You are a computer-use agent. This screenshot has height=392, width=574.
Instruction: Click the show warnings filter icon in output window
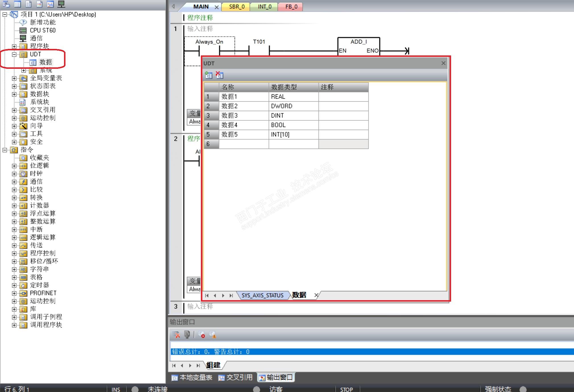pos(213,335)
